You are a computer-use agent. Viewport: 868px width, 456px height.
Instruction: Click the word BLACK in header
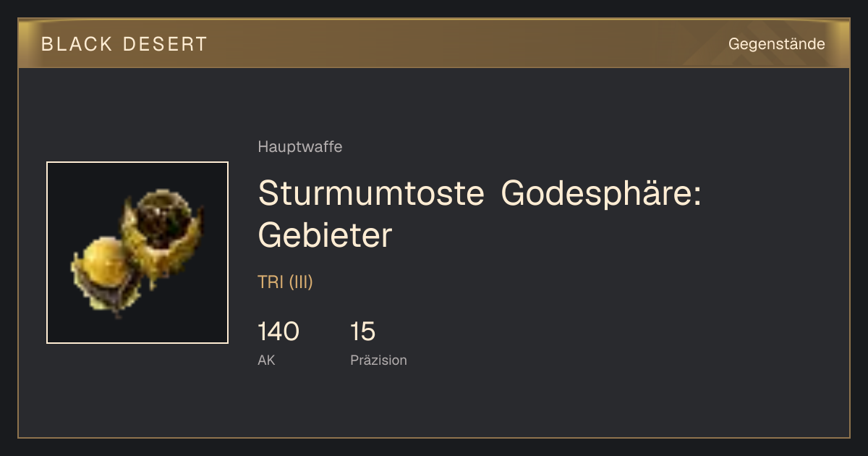point(77,44)
